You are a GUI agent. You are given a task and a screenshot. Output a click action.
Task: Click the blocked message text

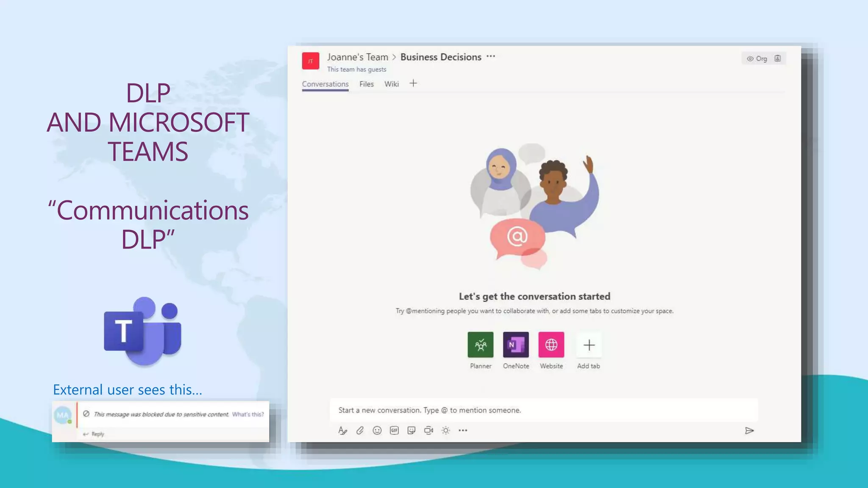[161, 414]
